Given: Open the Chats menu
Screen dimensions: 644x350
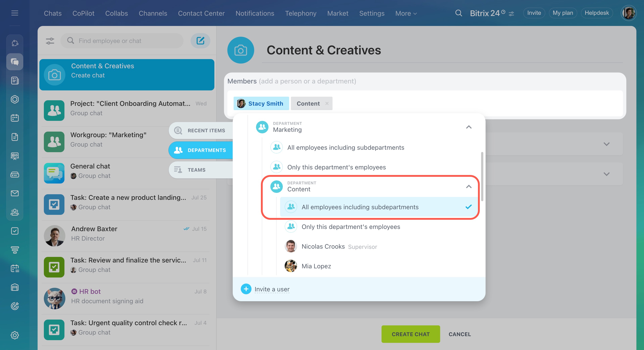Looking at the screenshot, I should pos(53,13).
